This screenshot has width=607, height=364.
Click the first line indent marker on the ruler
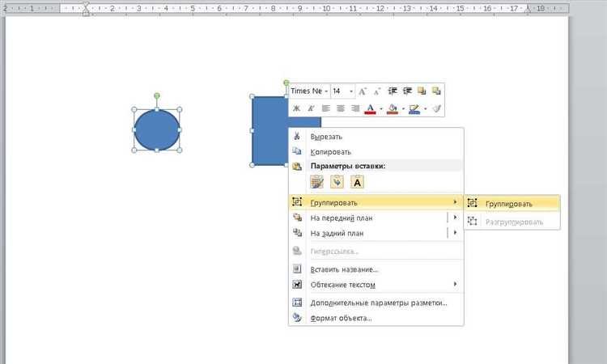(x=86, y=5)
